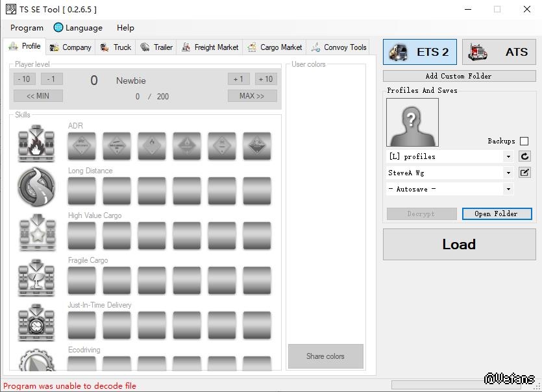Toggle the first ADR class icon
Viewport: 542px width, 392px height.
coord(82,146)
